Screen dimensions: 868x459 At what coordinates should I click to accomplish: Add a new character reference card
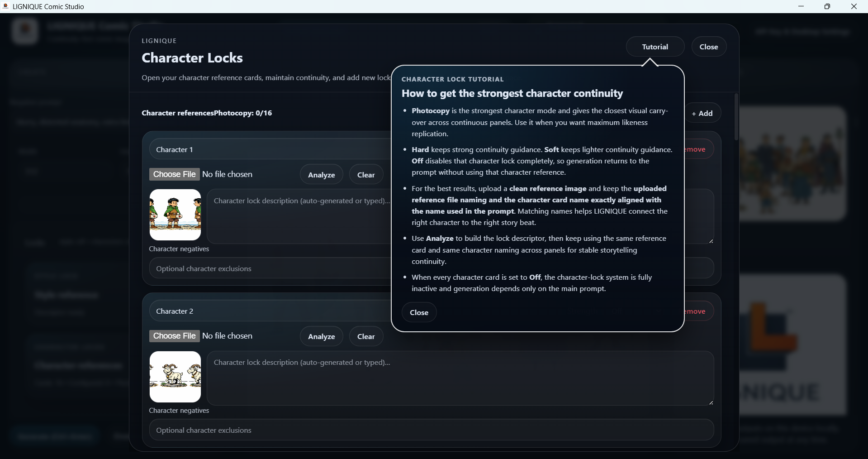click(x=702, y=113)
